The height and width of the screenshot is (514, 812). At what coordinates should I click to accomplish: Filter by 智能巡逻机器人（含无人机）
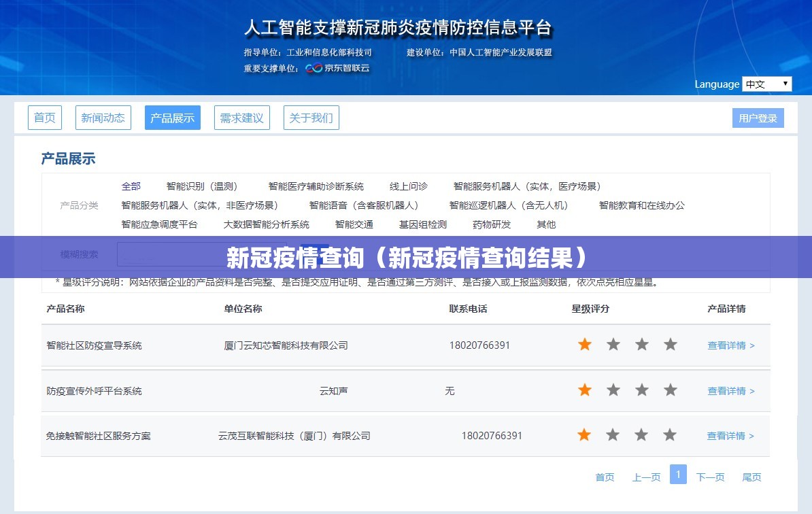point(509,205)
